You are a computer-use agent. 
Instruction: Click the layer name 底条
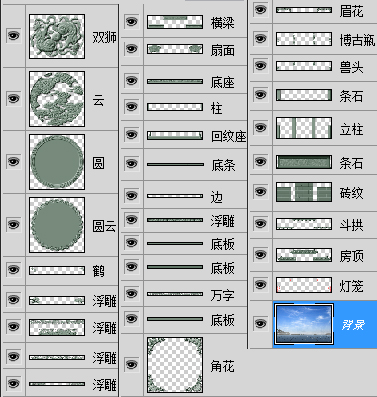223,165
